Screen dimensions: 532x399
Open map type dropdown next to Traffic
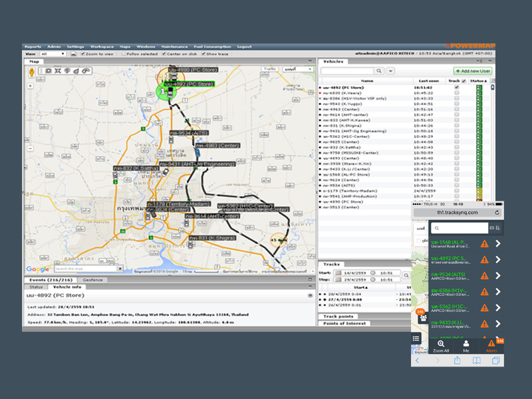click(x=298, y=69)
